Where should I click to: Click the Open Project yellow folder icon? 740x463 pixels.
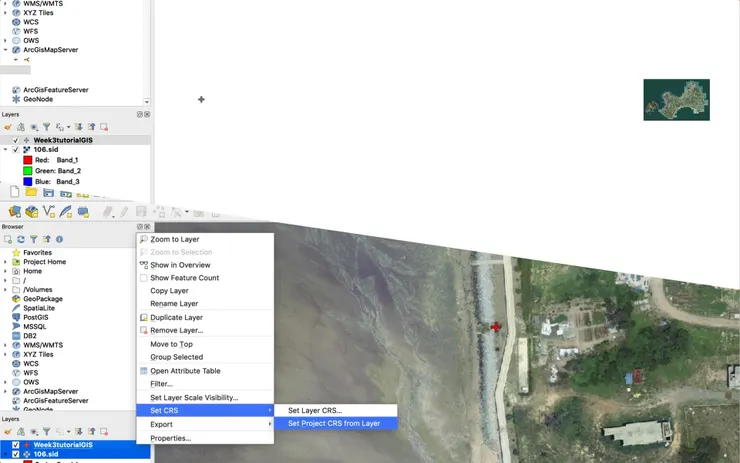[31, 192]
